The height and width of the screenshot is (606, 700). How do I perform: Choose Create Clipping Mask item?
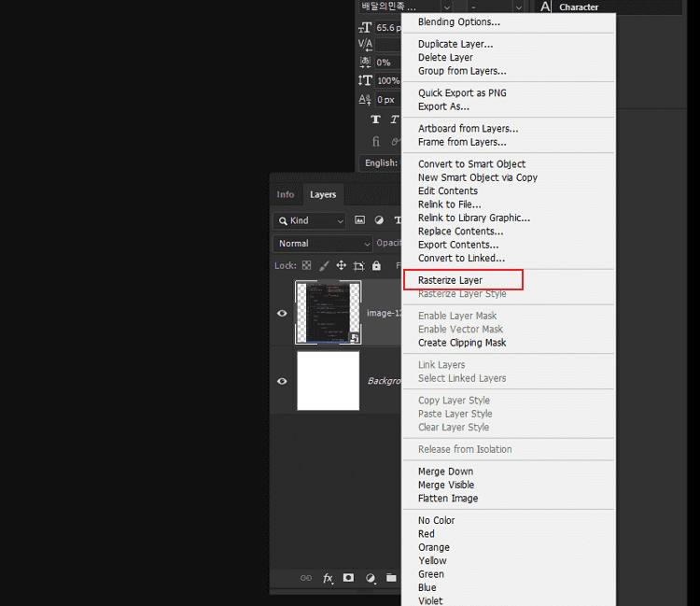pyautogui.click(x=509, y=343)
